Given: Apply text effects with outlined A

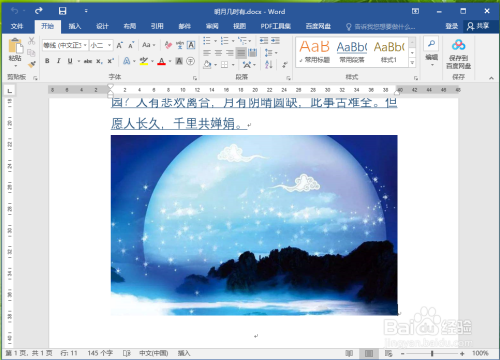Looking at the screenshot, I should tap(127, 61).
